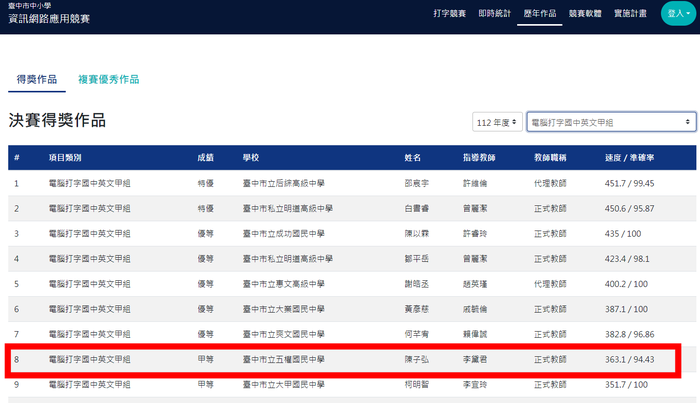Click 臺中市私立明道高級中學 in row 4
Screen dimensions: 700x403
tap(288, 259)
